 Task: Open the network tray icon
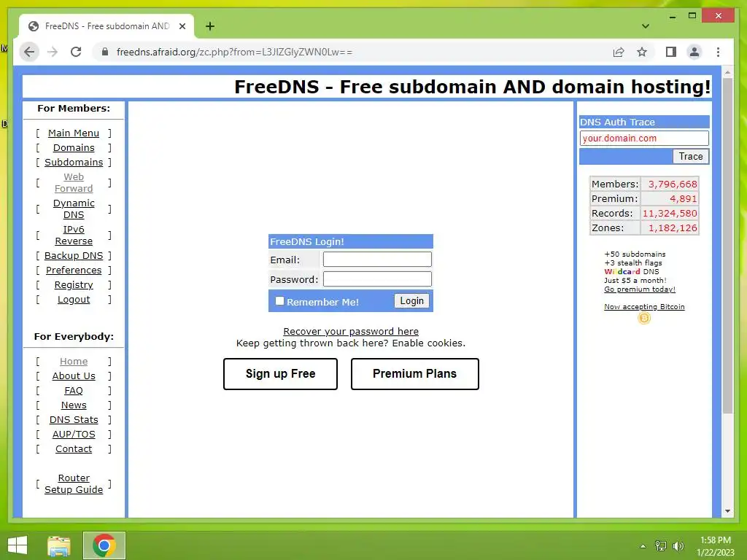(x=661, y=546)
